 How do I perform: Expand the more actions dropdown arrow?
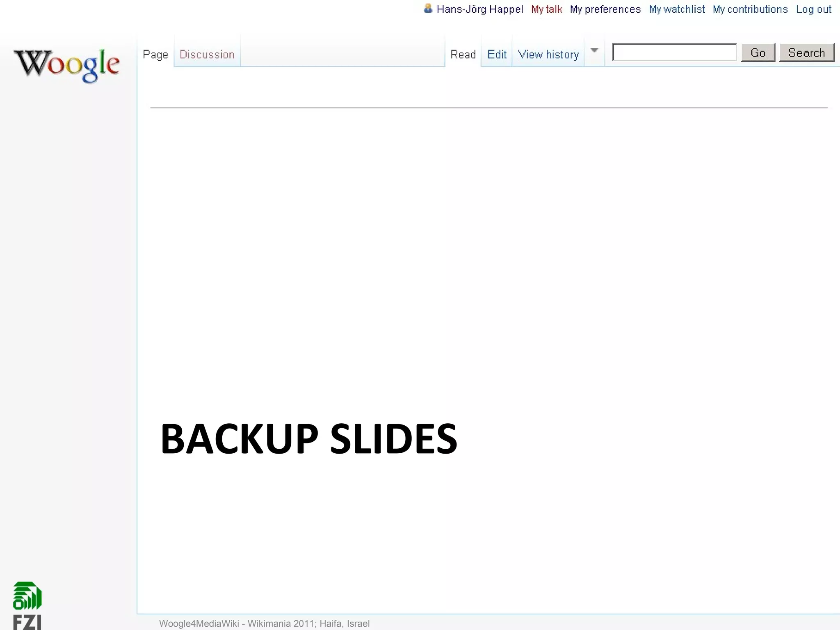pos(594,51)
